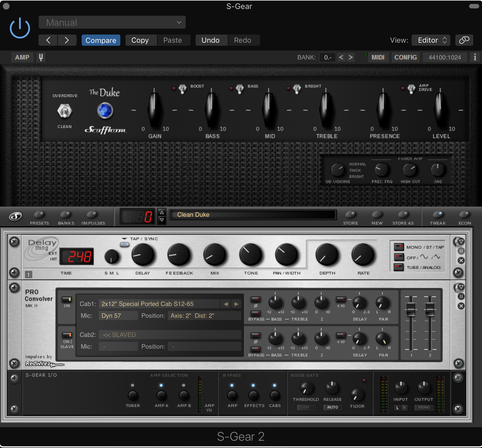The image size is (482, 448).
Task: Decrement the preset number down arrow
Action: click(162, 220)
